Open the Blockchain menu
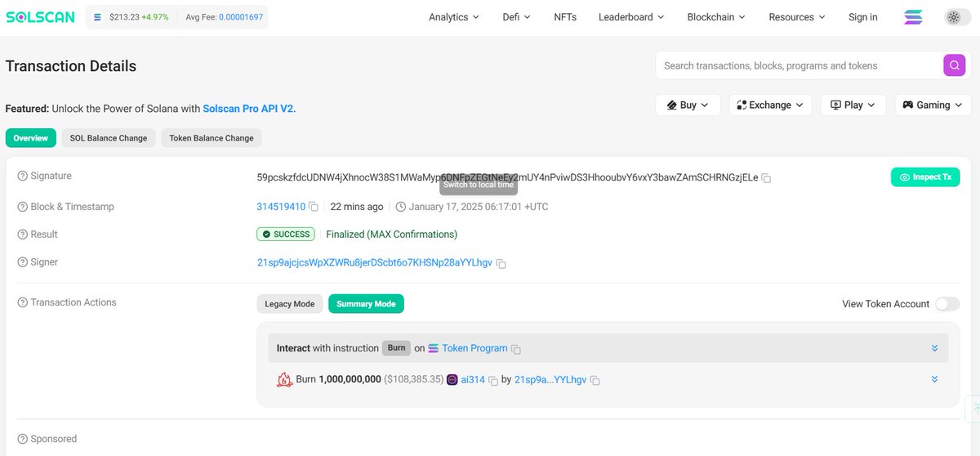980x456 pixels. 716,17
